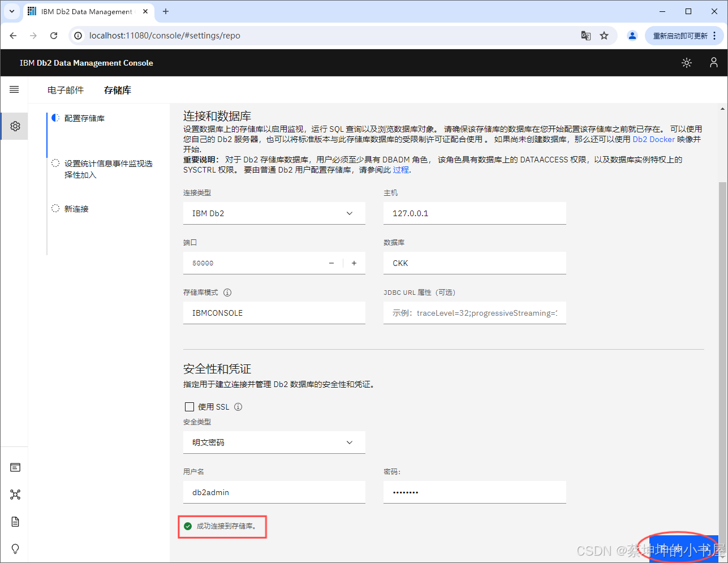Click the connections network icon in left sidebar
The image size is (728, 563).
click(14, 494)
